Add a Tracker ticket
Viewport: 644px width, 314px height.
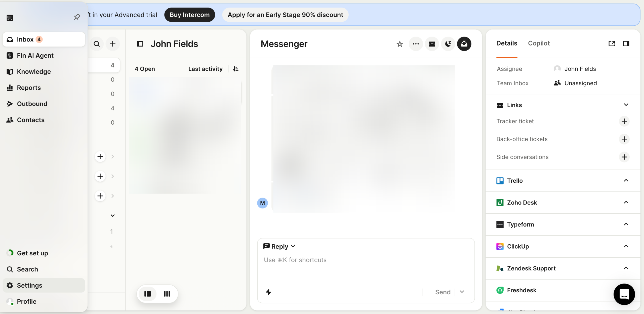(x=624, y=121)
